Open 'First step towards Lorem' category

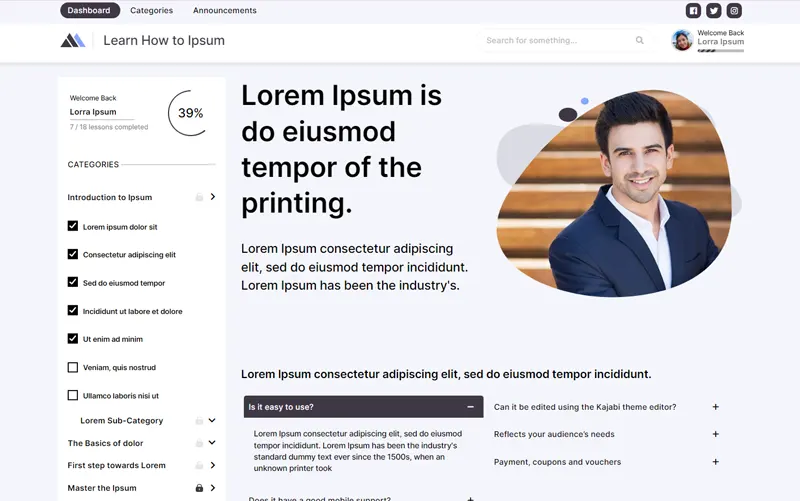click(116, 465)
